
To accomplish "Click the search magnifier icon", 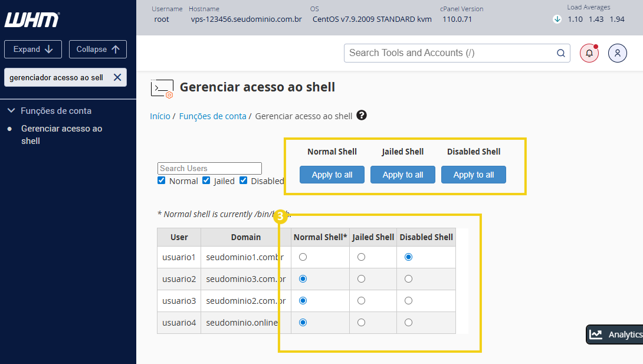I will [x=560, y=53].
